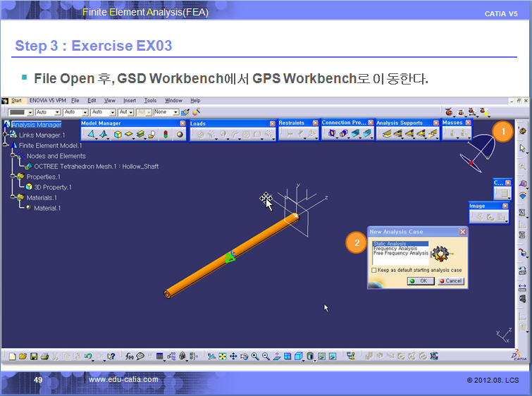Select Frequency Analysis in the list
The width and height of the screenshot is (532, 396).
(x=395, y=249)
